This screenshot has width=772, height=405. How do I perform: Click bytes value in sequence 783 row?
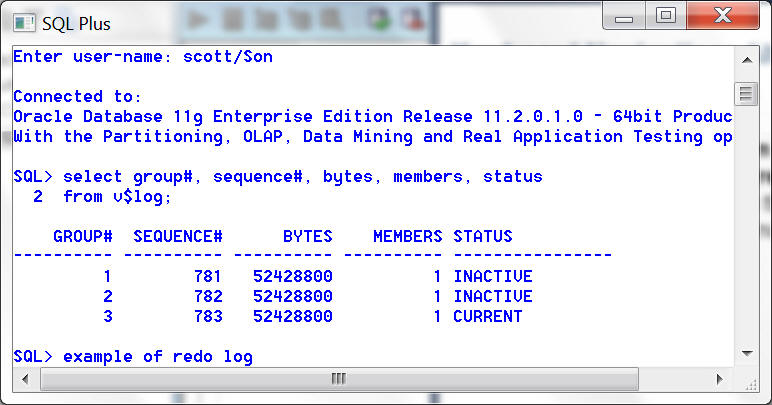[x=293, y=316]
